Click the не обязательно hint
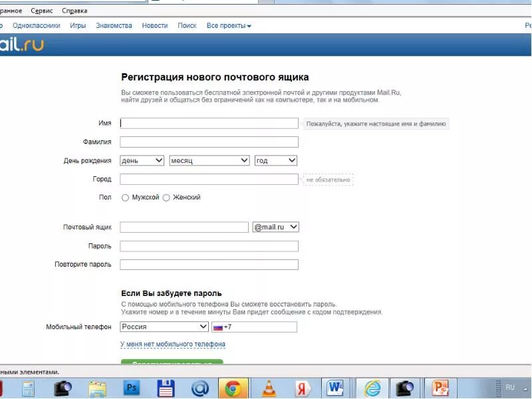Viewport: 532px width, 399px height. pos(328,180)
